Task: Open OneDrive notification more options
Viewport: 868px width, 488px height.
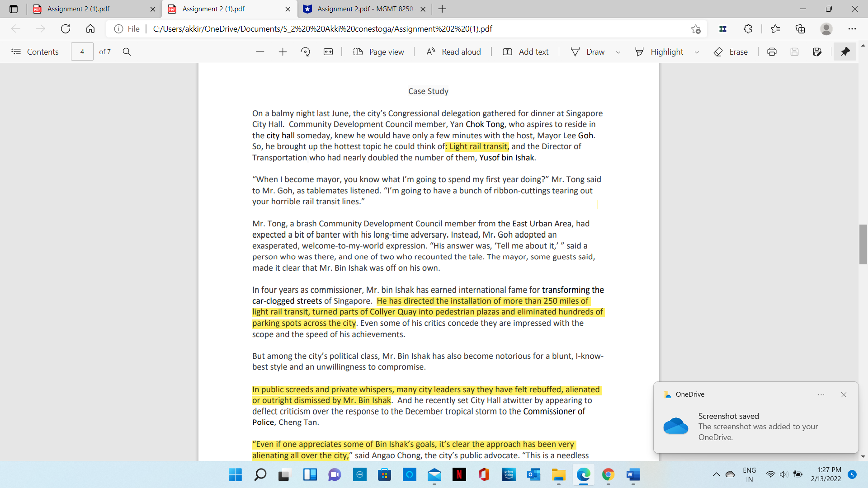Action: click(822, 394)
